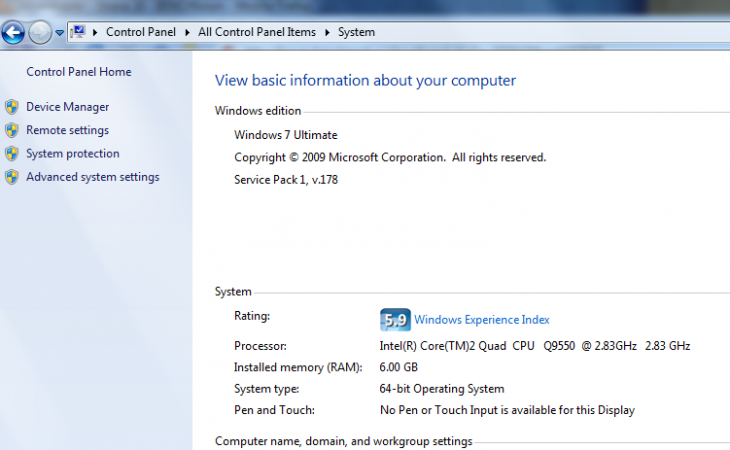
Task: Expand the arrow after All Control Panel Items
Action: coord(327,32)
